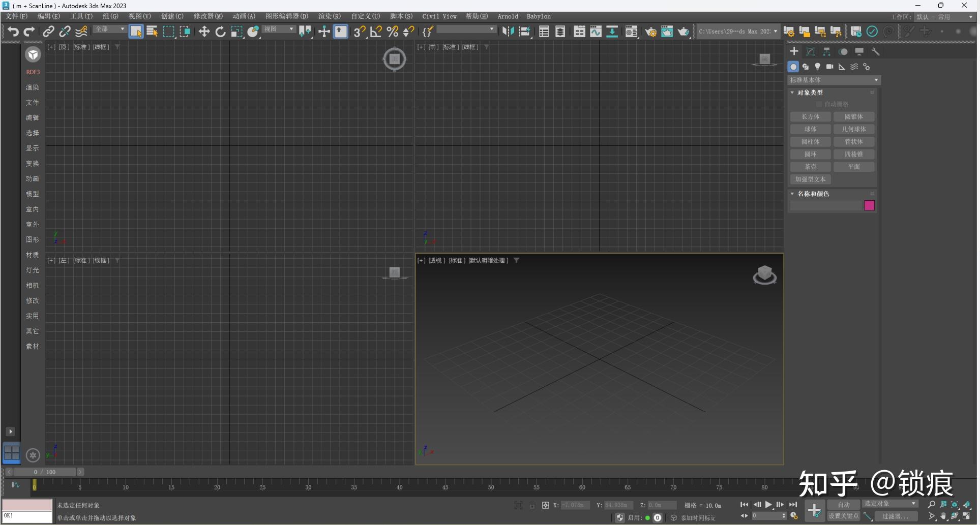This screenshot has height=525, width=980.
Task: Open the Mirror tool
Action: click(507, 32)
